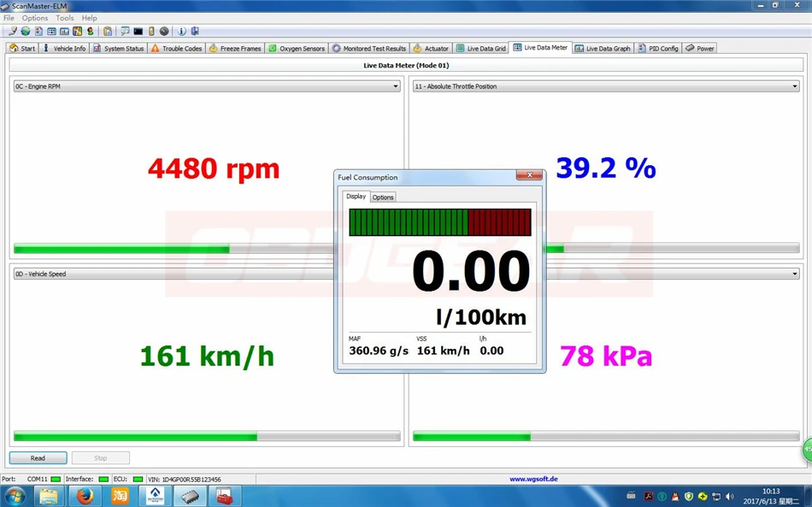812x507 pixels.
Task: Select Display tab in Fuel Consumption
Action: point(356,197)
